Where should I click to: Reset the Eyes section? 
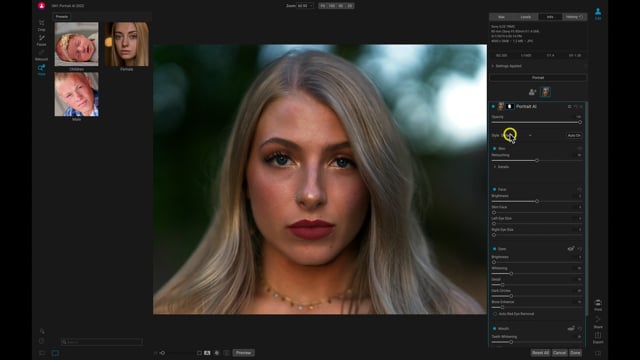(580, 249)
